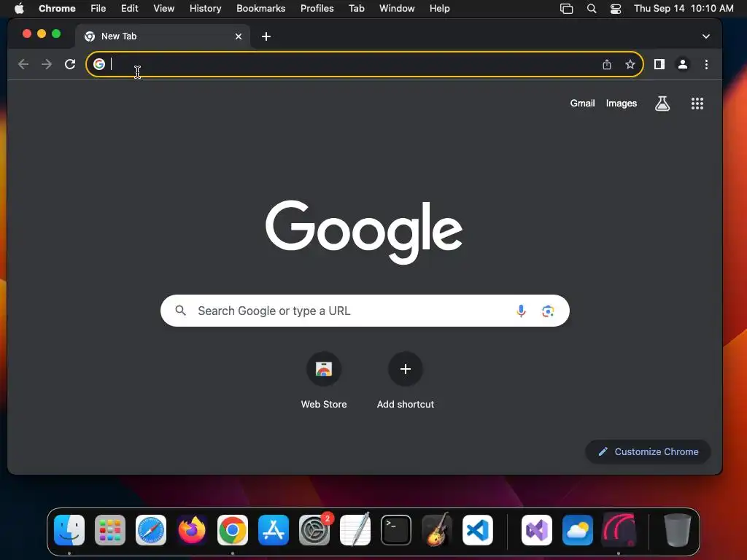
Task: Open the Help menu
Action: coord(439,9)
